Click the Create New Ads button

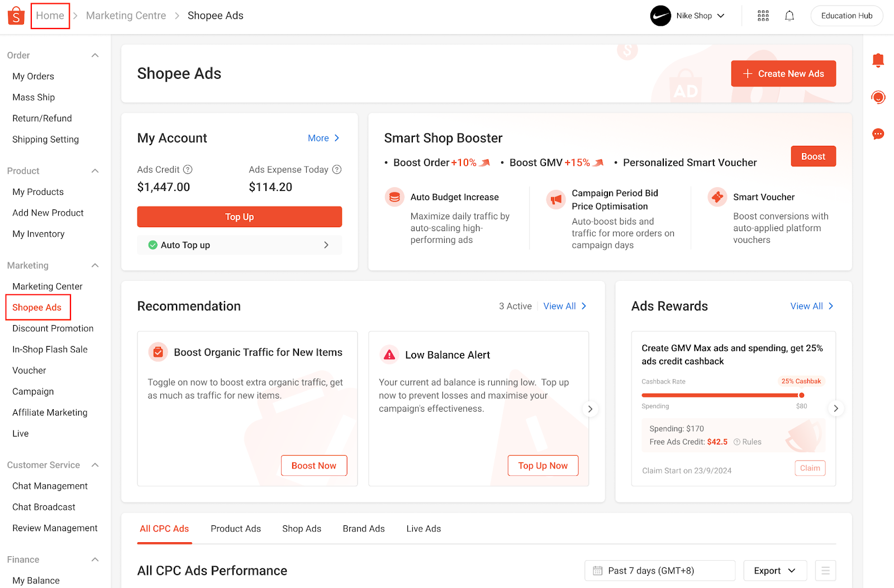[783, 74]
